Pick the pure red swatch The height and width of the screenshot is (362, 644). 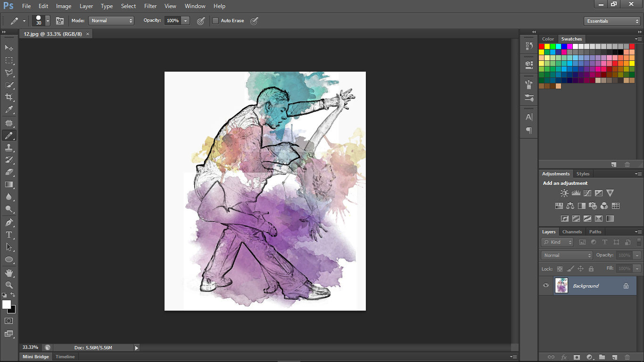542,46
